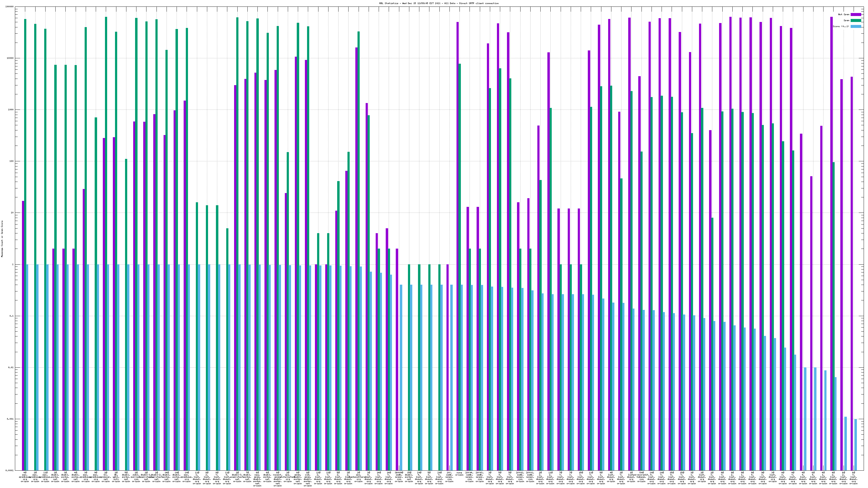
Task: Click the 0.001 y-axis tick label
Action: pyautogui.click(x=11, y=419)
